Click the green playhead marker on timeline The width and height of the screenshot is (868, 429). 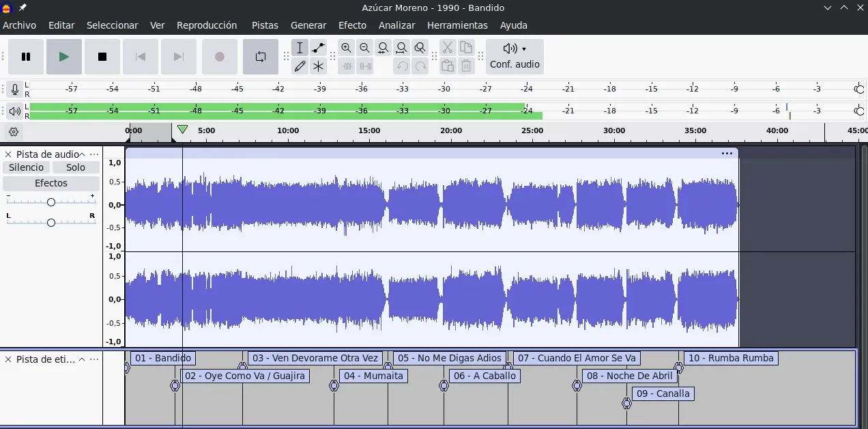182,130
